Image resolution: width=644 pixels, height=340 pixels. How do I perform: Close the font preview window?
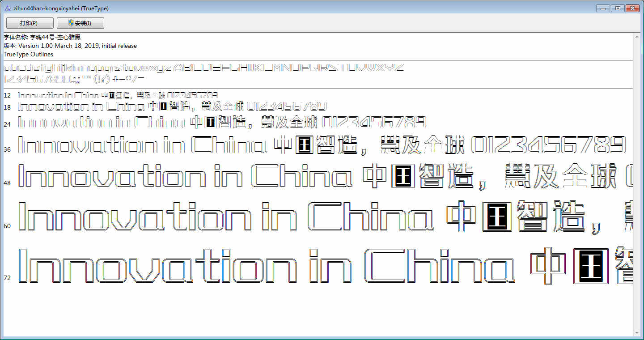632,8
